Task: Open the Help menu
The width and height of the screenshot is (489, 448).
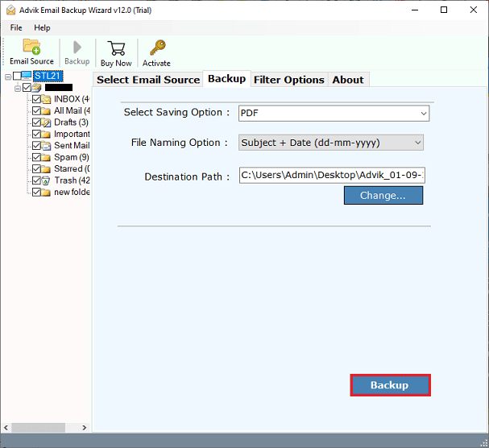Action: coord(42,27)
